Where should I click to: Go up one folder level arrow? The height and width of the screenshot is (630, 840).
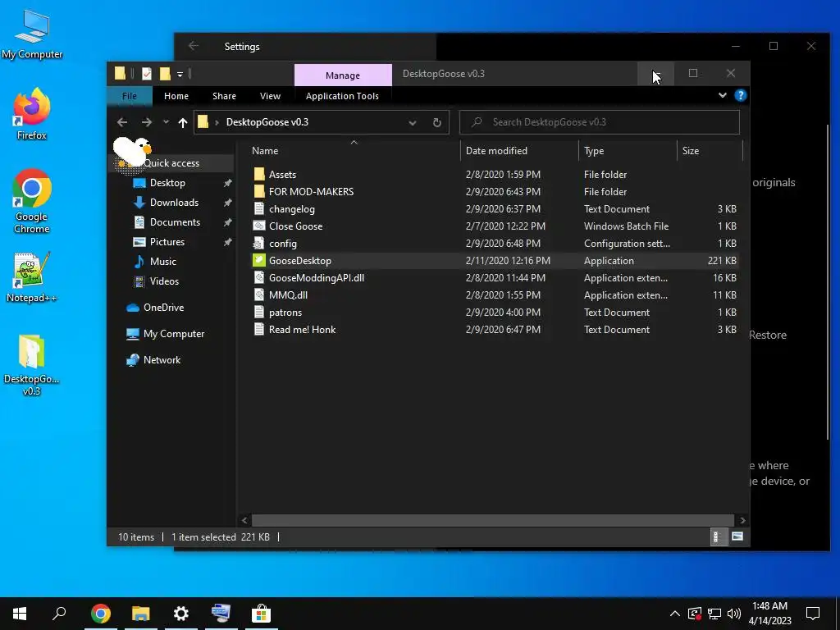(183, 123)
